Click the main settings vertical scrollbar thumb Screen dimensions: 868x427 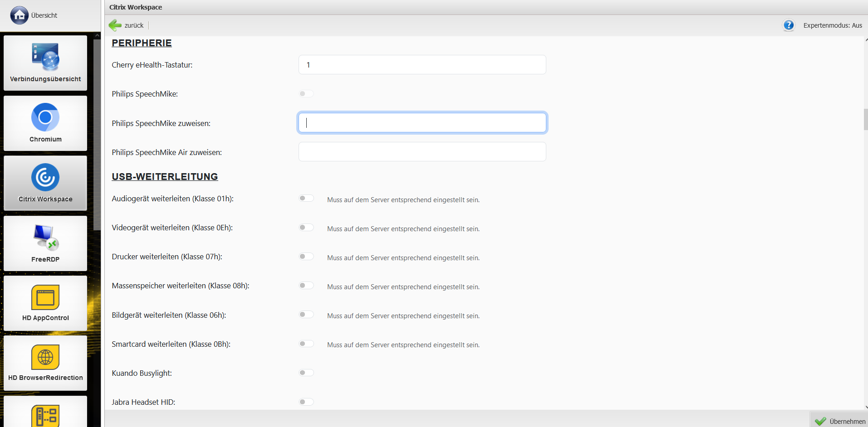pos(866,119)
